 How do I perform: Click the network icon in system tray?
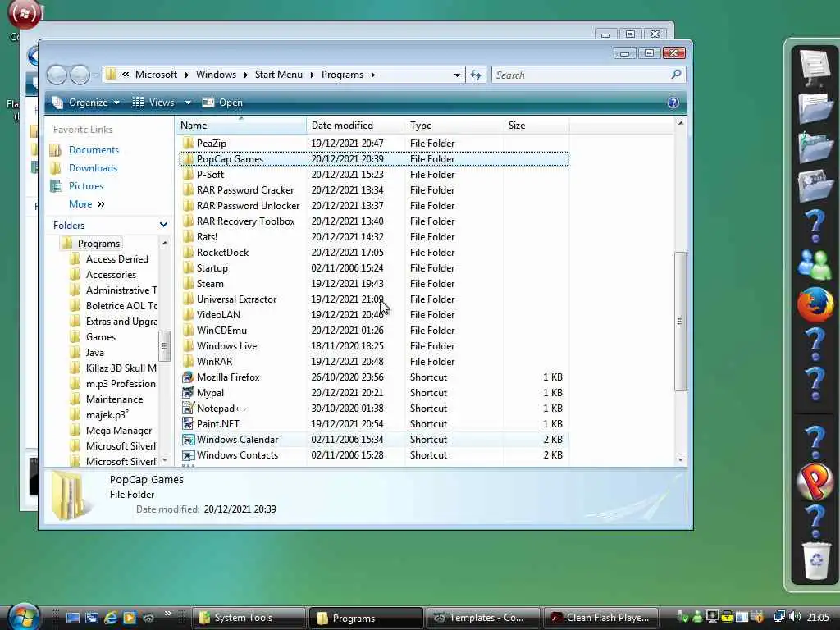click(x=779, y=617)
